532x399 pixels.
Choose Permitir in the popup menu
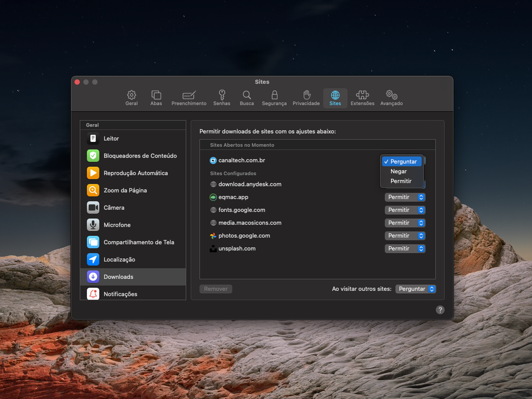(x=402, y=181)
